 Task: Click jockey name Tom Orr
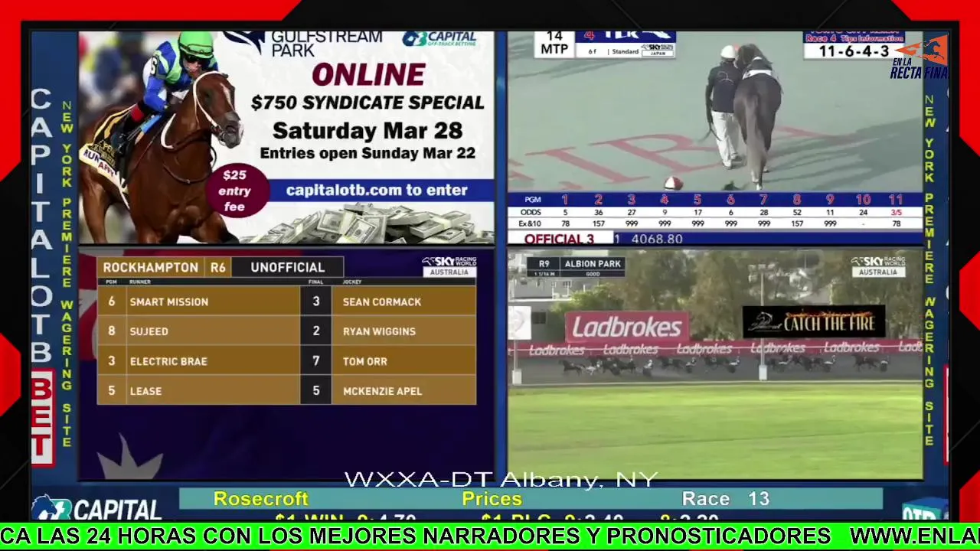pyautogui.click(x=364, y=361)
